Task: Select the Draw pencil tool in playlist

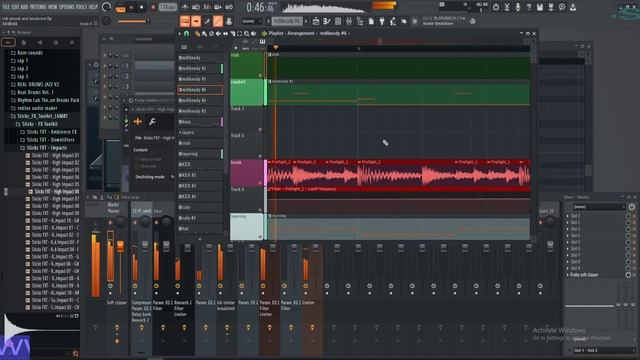Action: 197,33
